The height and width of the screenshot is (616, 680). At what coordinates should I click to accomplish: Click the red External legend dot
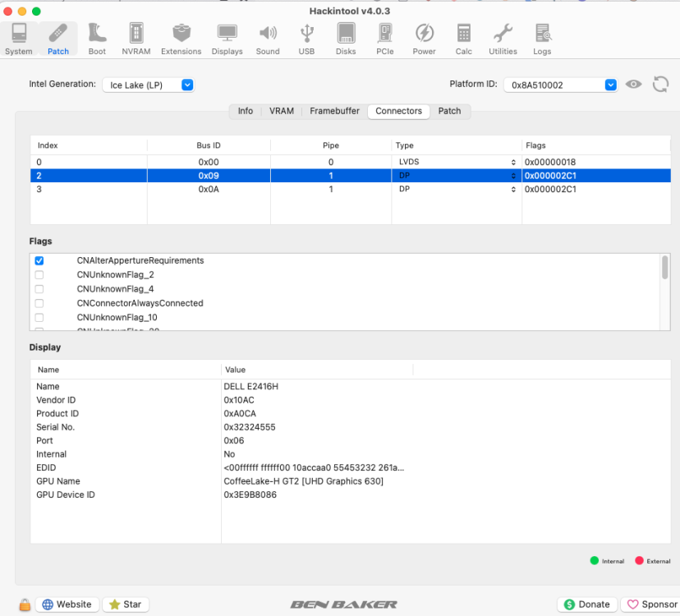coord(639,560)
